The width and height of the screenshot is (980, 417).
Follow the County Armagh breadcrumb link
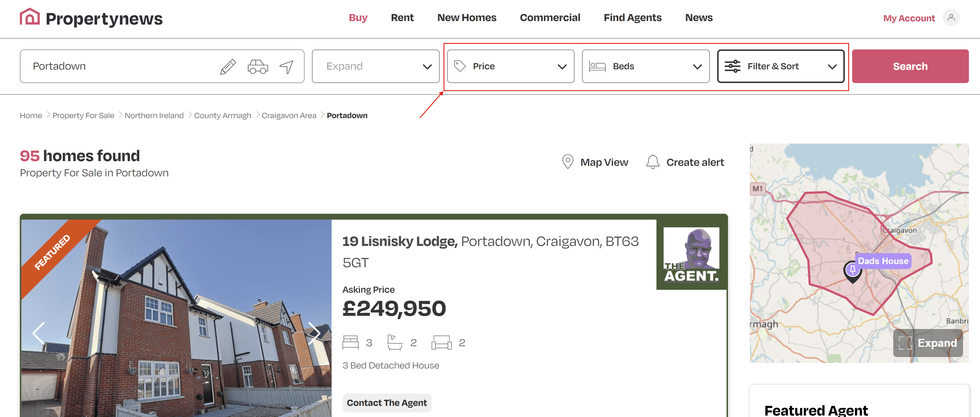click(223, 116)
